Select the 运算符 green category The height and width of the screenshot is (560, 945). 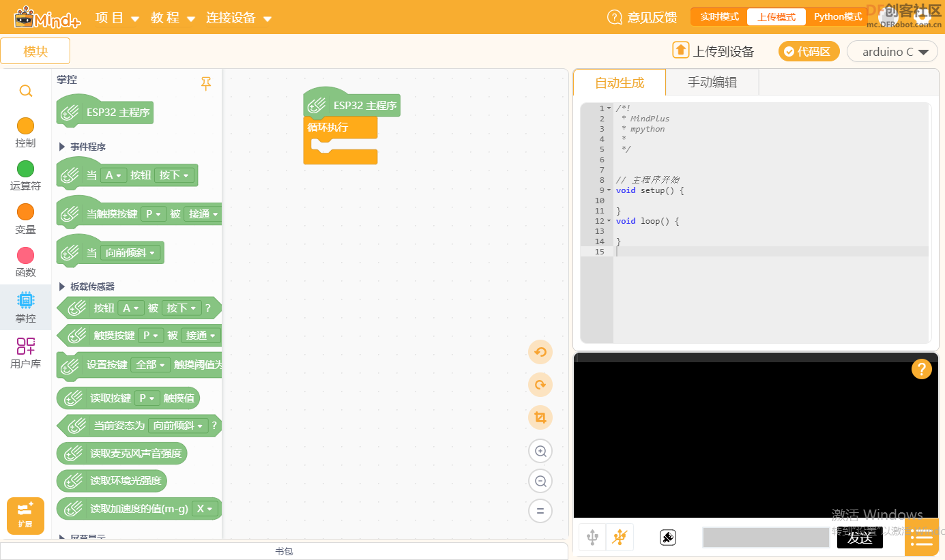pyautogui.click(x=25, y=168)
